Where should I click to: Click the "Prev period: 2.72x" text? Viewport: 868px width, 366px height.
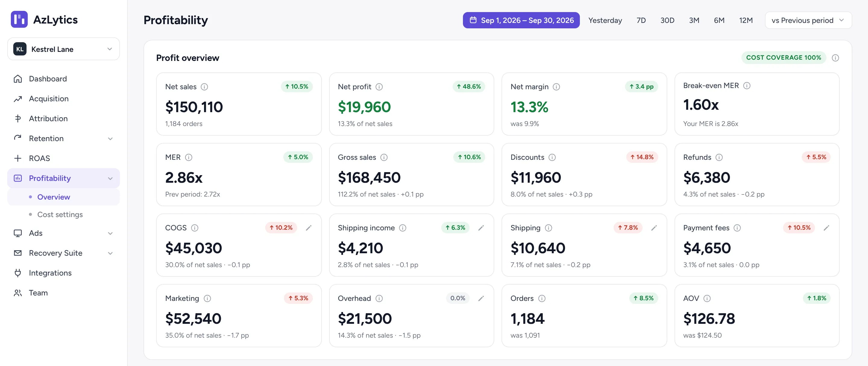[192, 194]
